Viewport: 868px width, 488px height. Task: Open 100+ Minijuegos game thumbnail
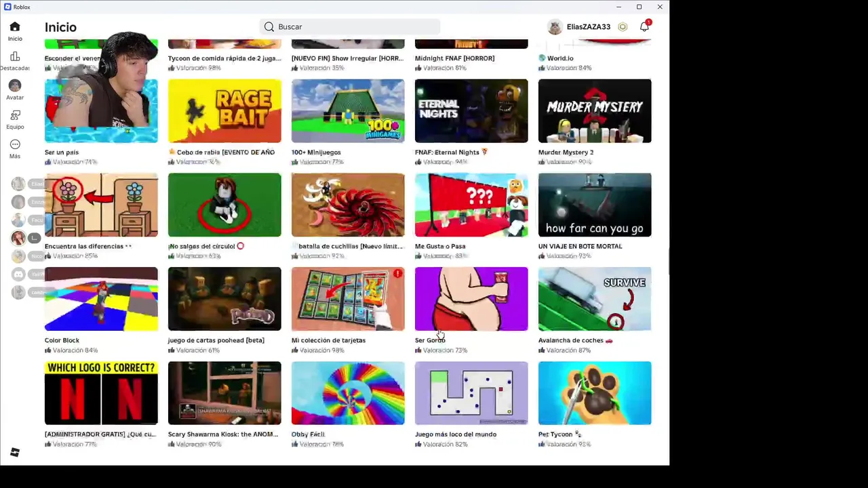click(348, 110)
